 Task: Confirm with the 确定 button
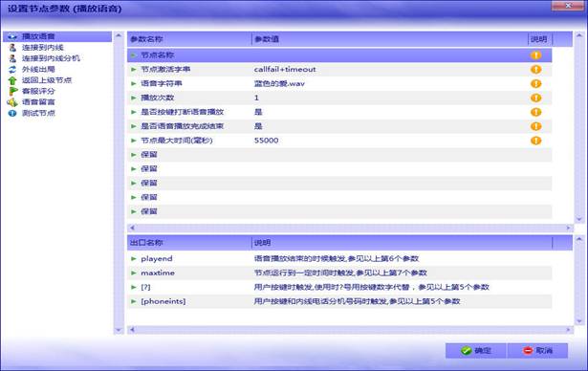click(x=476, y=351)
